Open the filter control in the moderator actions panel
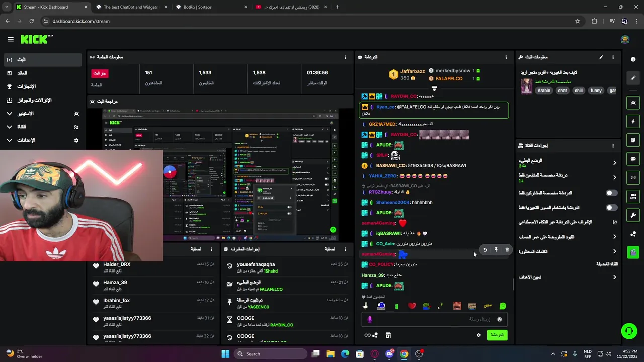 pos(330,249)
